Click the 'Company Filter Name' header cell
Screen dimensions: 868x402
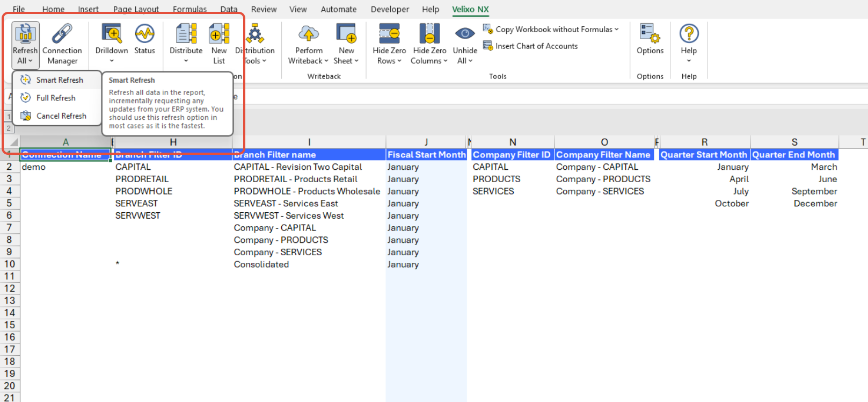[x=604, y=155]
